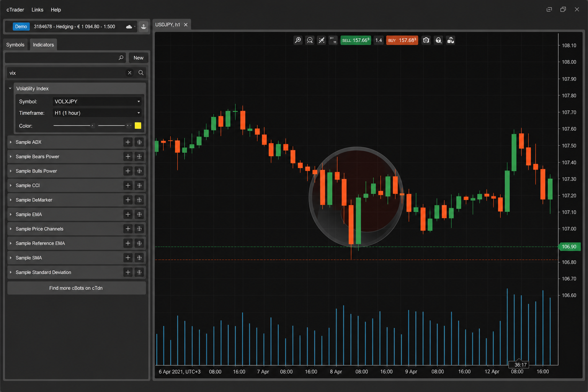The image size is (588, 392).
Task: Click the Volatility Index title
Action: (33, 88)
